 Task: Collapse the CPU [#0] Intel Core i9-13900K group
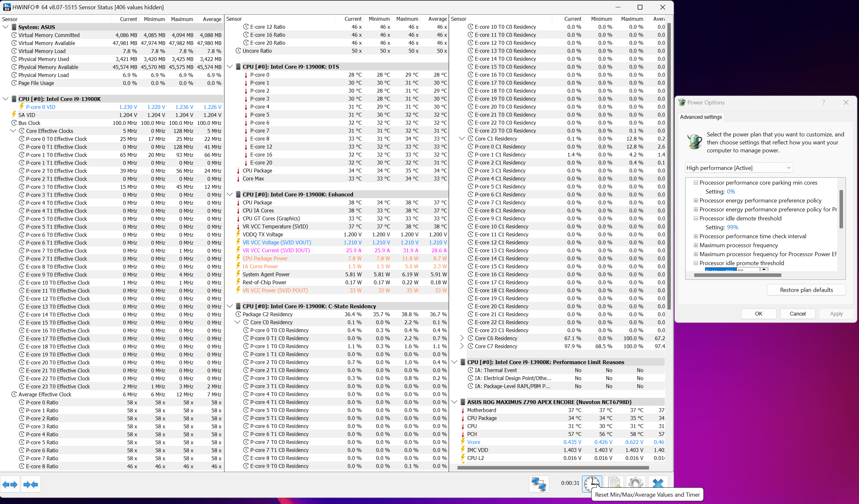pyautogui.click(x=5, y=99)
